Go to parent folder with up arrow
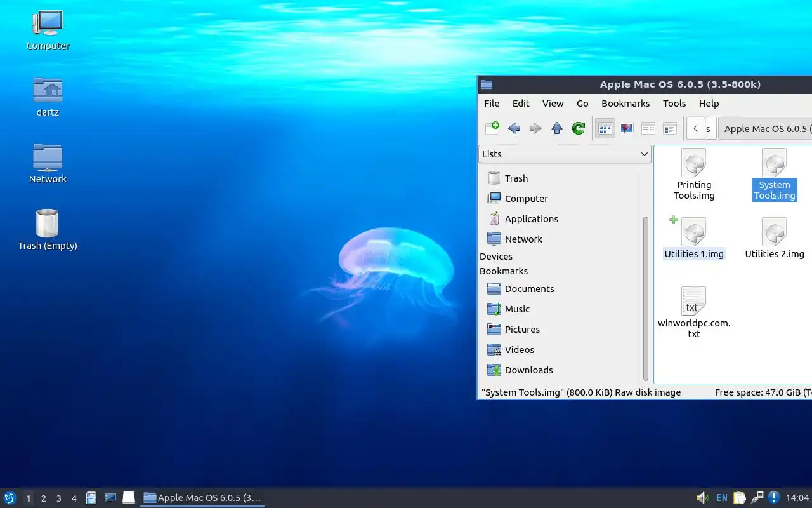 click(557, 128)
